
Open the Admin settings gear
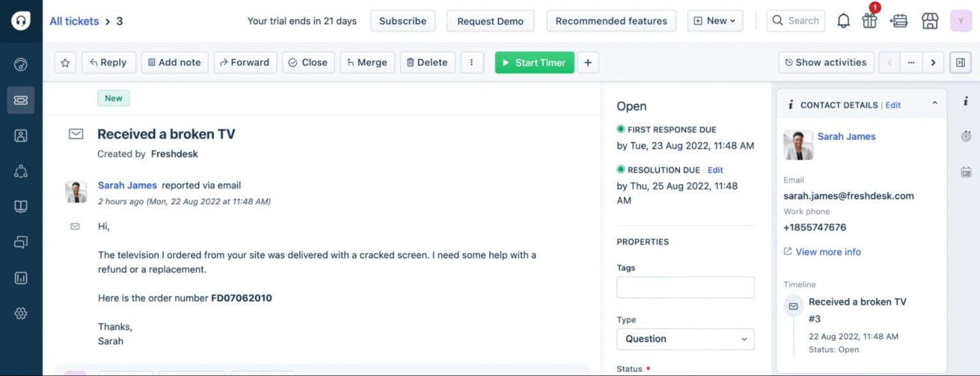(x=21, y=313)
